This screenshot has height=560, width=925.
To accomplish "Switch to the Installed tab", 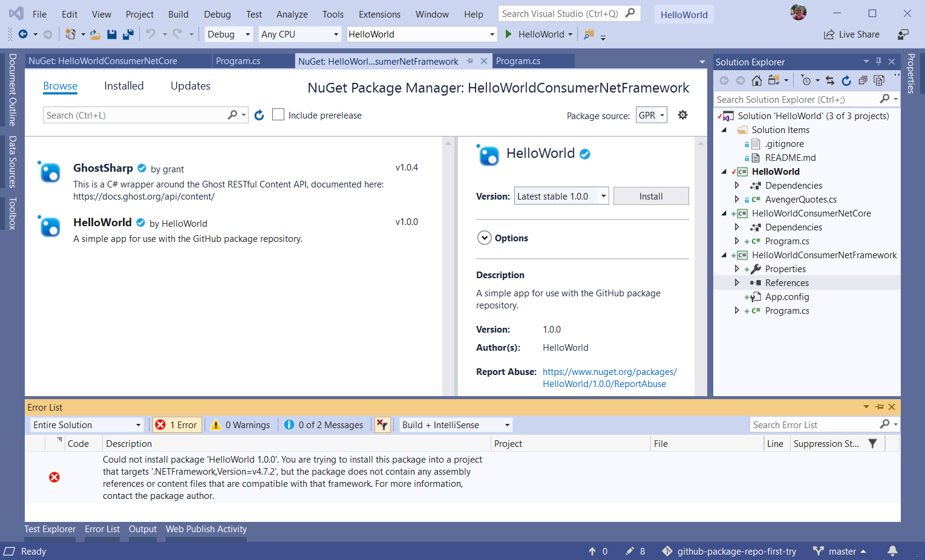I will point(123,86).
